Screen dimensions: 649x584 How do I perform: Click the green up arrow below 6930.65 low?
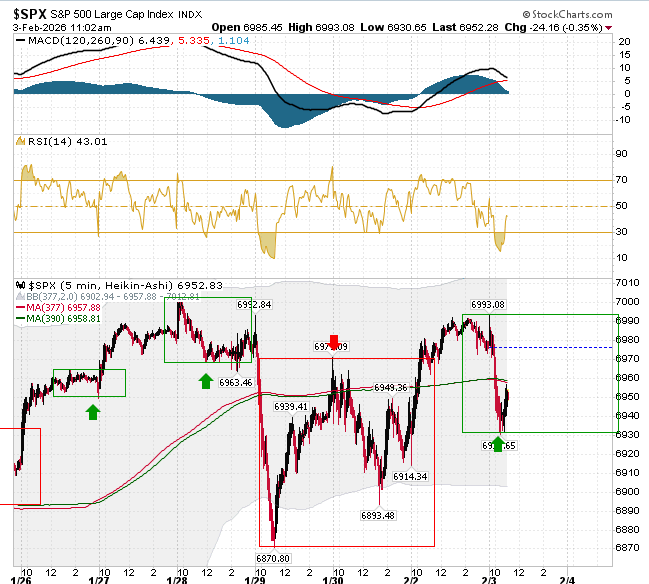coord(498,444)
